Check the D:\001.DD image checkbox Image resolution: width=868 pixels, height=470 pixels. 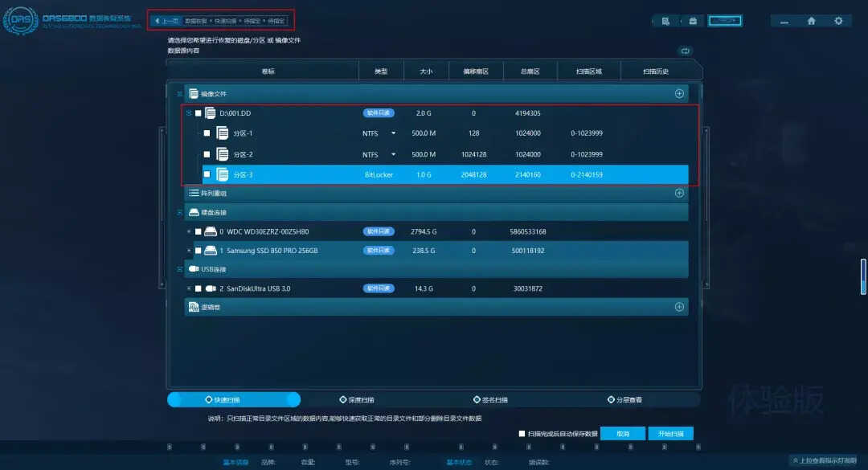198,113
